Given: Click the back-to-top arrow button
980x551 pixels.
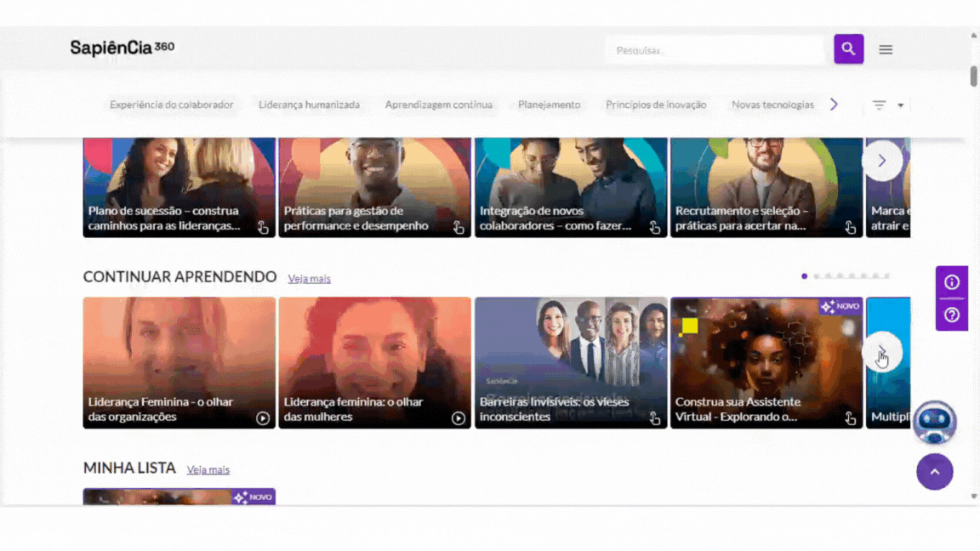Looking at the screenshot, I should tap(934, 472).
